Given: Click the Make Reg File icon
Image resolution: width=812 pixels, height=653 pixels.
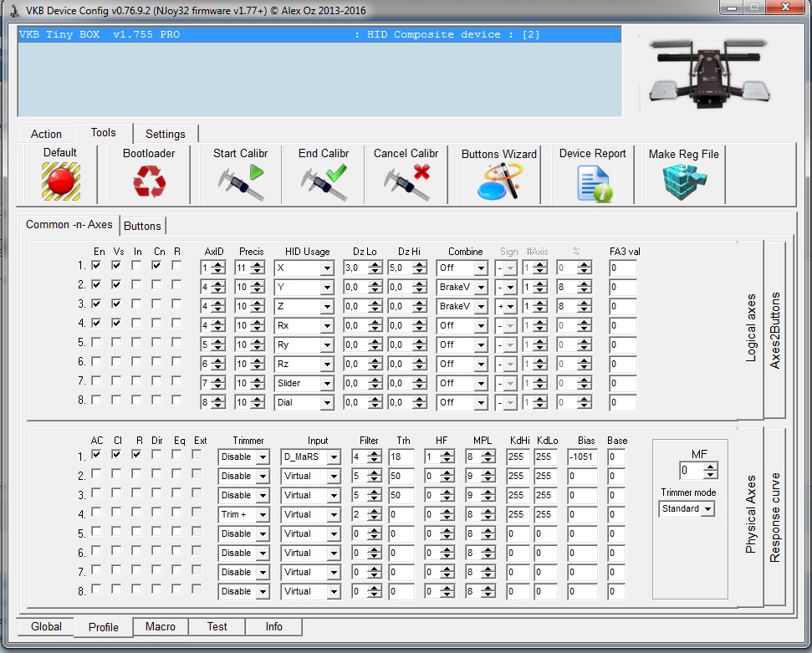Looking at the screenshot, I should (x=683, y=181).
